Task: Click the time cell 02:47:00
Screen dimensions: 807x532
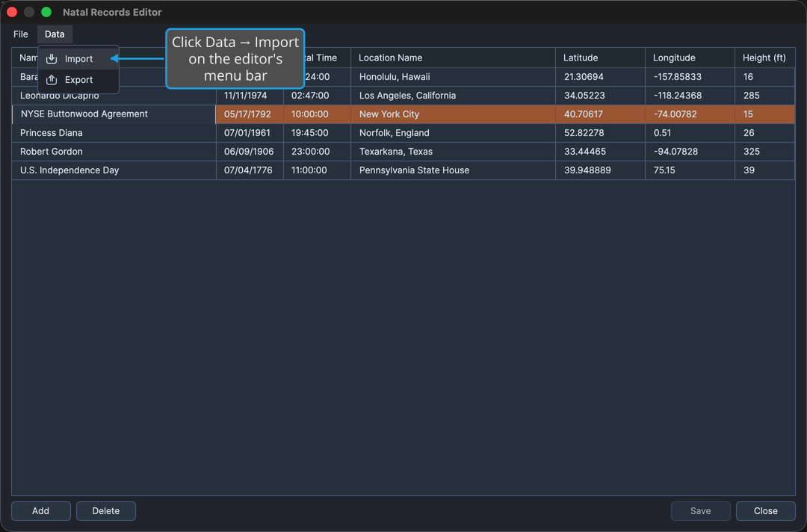Action: pos(317,96)
